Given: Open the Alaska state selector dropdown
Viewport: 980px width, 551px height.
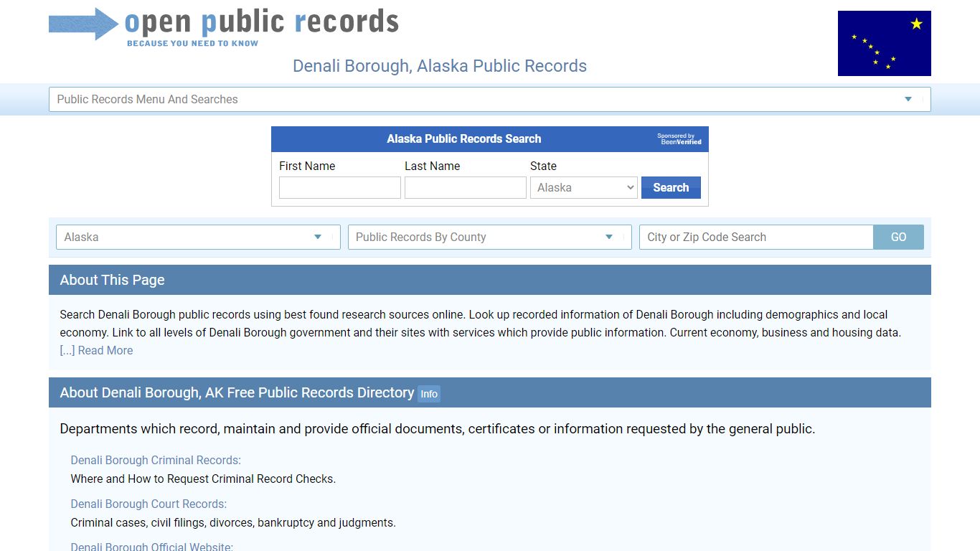Looking at the screenshot, I should click(x=198, y=237).
